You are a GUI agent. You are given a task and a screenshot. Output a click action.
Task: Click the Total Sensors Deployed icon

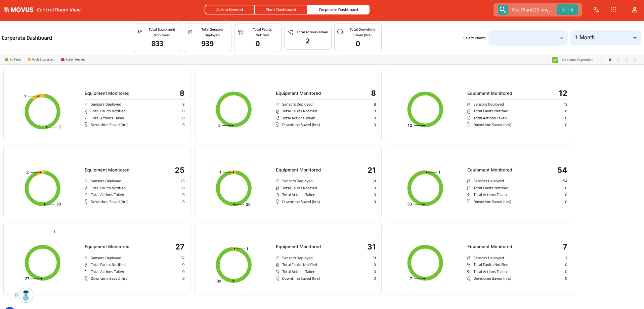190,32
